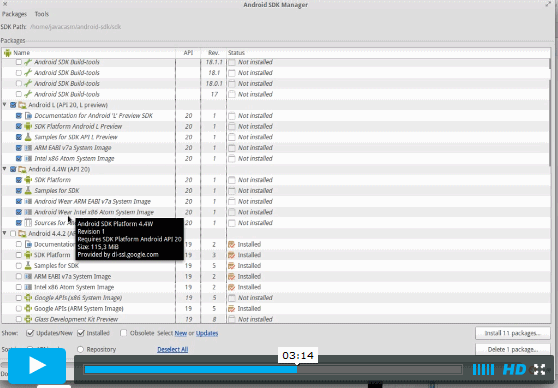Click Android icon of API 19 SDK Platform
This screenshot has height=388, width=558.
28,255
